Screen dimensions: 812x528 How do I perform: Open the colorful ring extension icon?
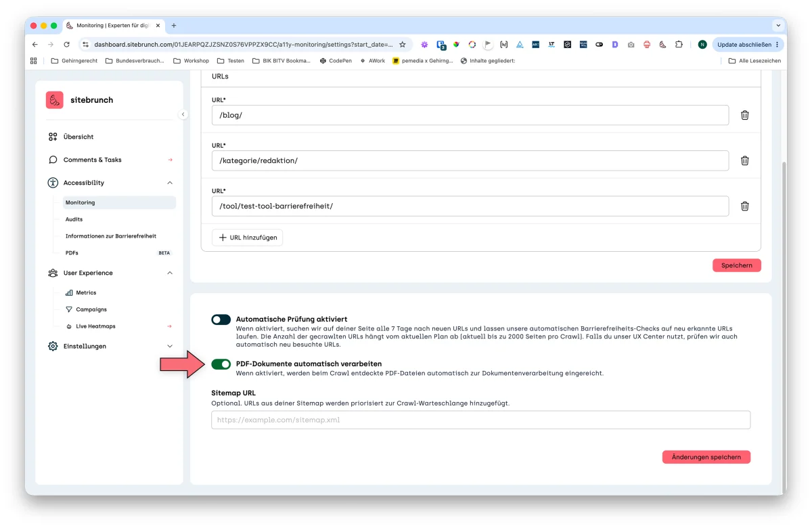(x=472, y=45)
